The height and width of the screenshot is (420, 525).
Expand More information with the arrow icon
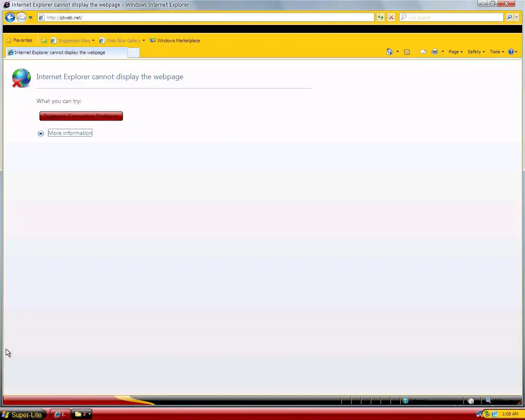(x=41, y=133)
